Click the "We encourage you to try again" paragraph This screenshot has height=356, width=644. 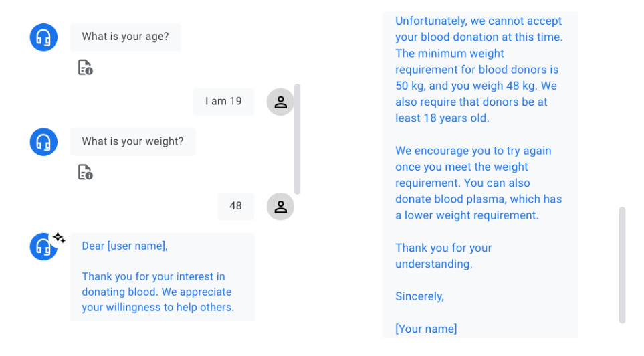tap(478, 183)
